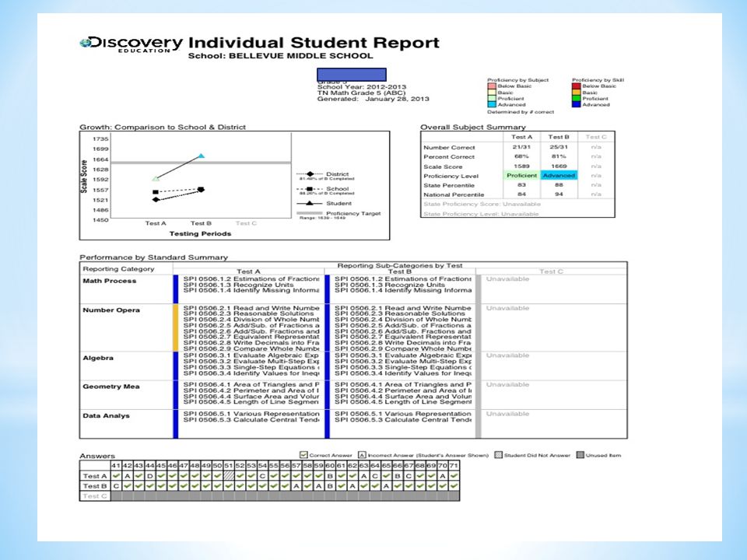Click the 21/31 Number Correct value

(x=521, y=147)
